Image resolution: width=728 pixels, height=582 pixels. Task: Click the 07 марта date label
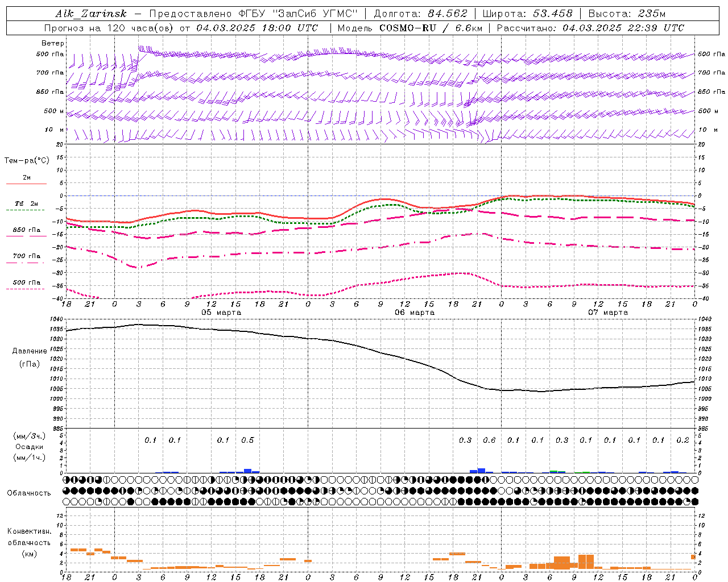(609, 313)
